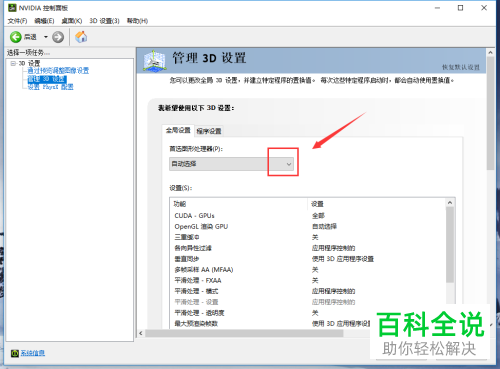The height and width of the screenshot is (369, 500).
Task: Click the 自动选择 value for OpenGL 渲染 GPU
Action: point(324,226)
